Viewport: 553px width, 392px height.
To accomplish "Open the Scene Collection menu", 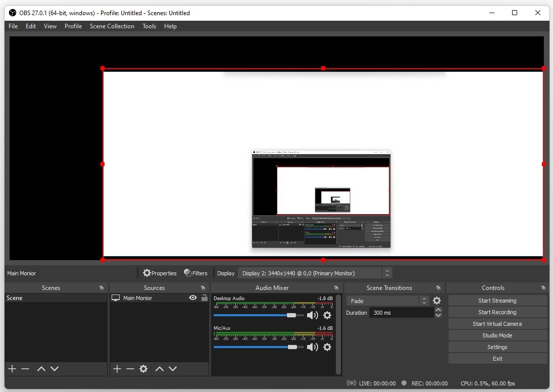I will click(x=112, y=26).
